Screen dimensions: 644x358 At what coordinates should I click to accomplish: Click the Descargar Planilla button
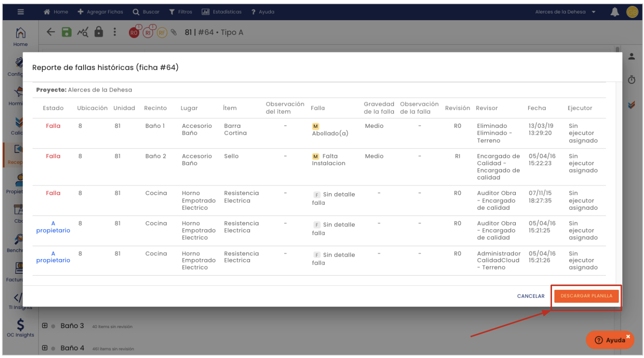[x=586, y=296]
